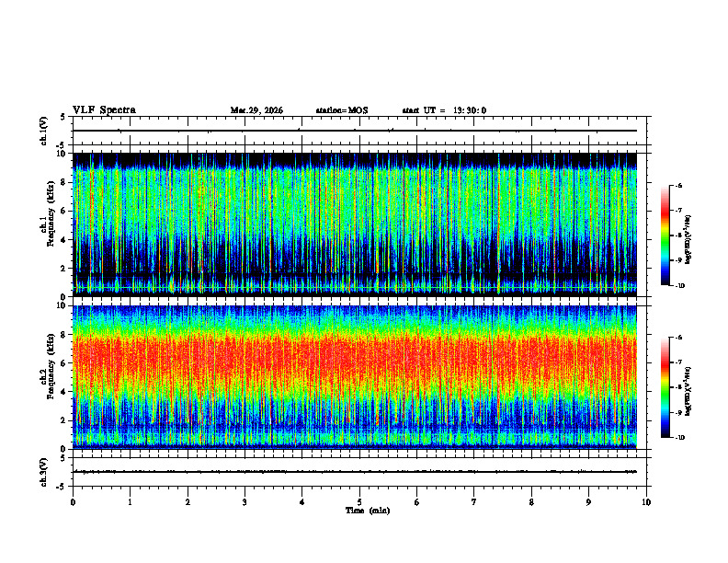The image size is (728, 563).
Task: Click time axis tick label "9"
Action: click(x=588, y=502)
